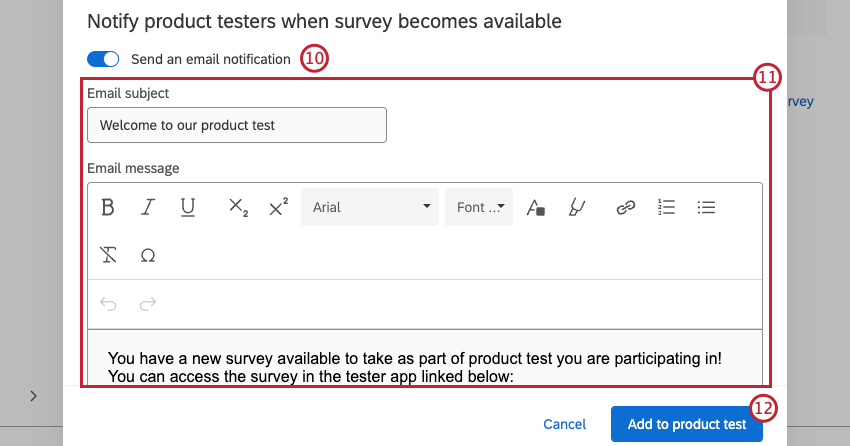850x446 pixels.
Task: Redo the last undone edit
Action: coord(148,304)
